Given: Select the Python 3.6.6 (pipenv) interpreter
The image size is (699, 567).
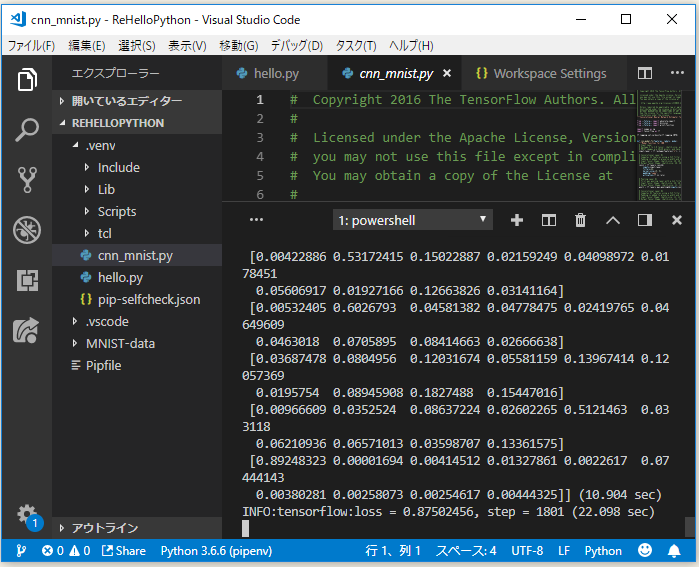Looking at the screenshot, I should tap(216, 551).
